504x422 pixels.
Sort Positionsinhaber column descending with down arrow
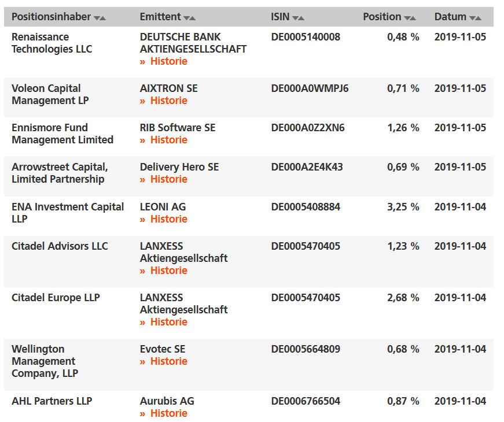tap(97, 18)
